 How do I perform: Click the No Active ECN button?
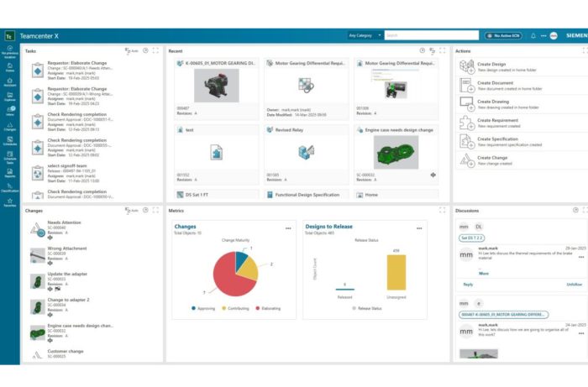502,35
